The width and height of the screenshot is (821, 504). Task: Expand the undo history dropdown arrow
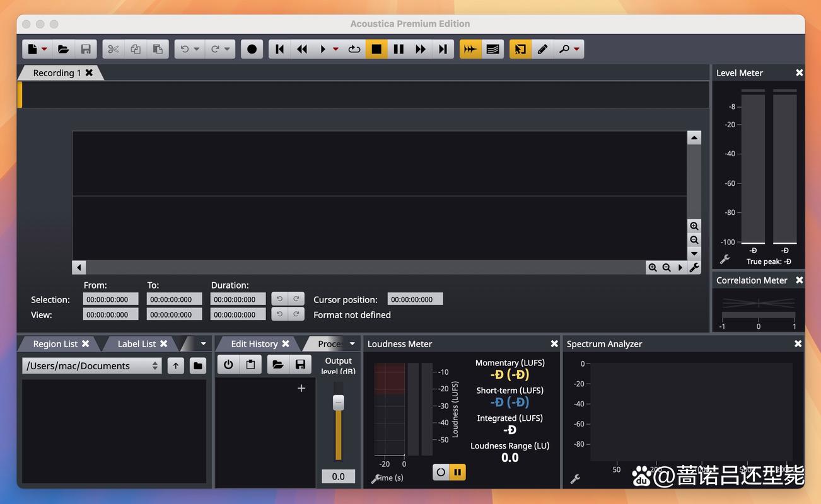[x=197, y=49]
